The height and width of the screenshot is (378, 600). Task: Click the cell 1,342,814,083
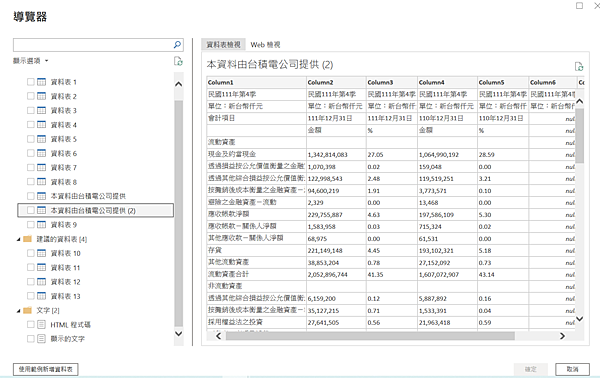tap(336, 155)
